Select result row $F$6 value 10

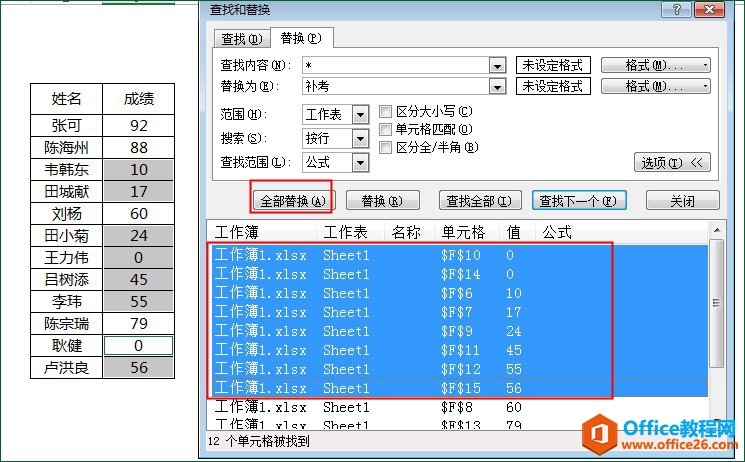pos(458,293)
